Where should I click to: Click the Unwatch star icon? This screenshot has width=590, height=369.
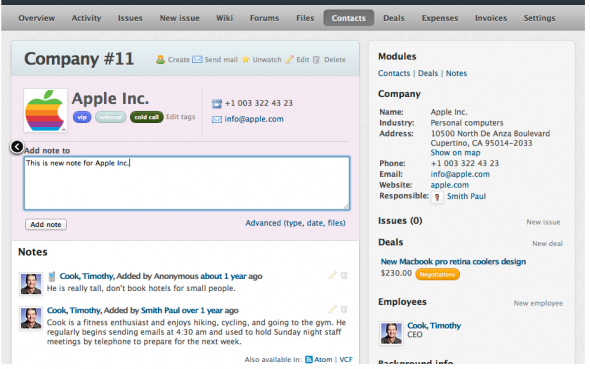(246, 59)
